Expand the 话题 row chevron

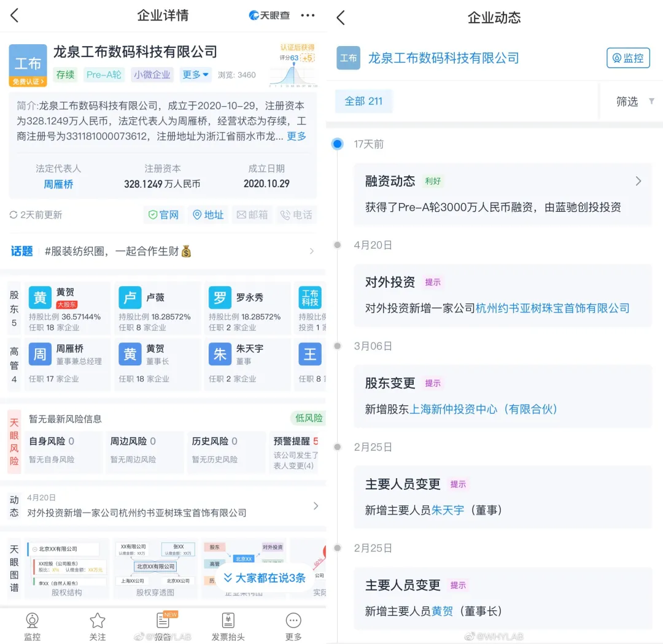point(312,251)
